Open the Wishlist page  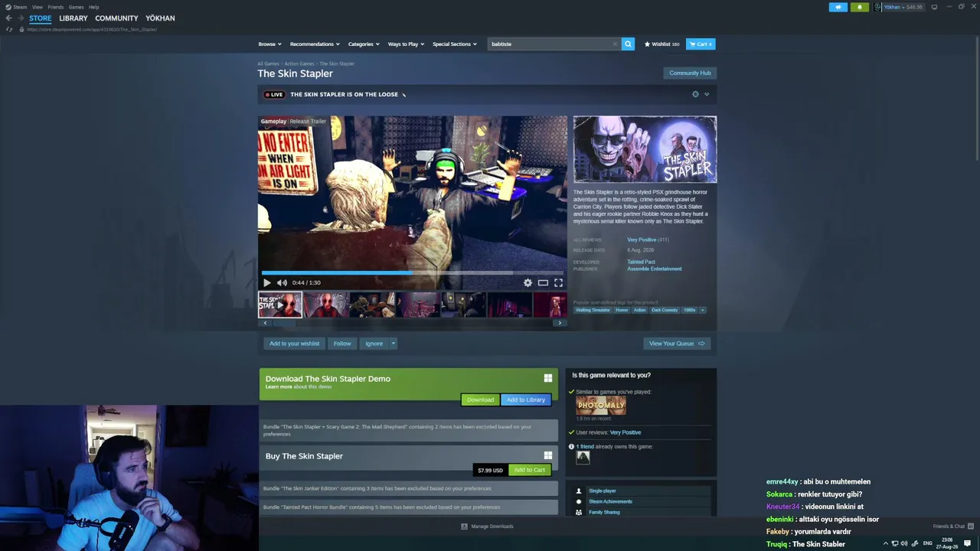click(661, 44)
